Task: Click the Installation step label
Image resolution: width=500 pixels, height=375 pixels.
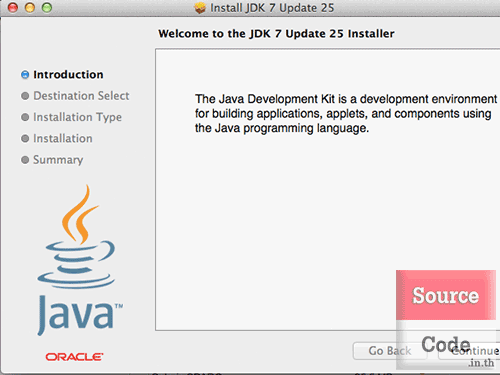Action: pos(63,138)
